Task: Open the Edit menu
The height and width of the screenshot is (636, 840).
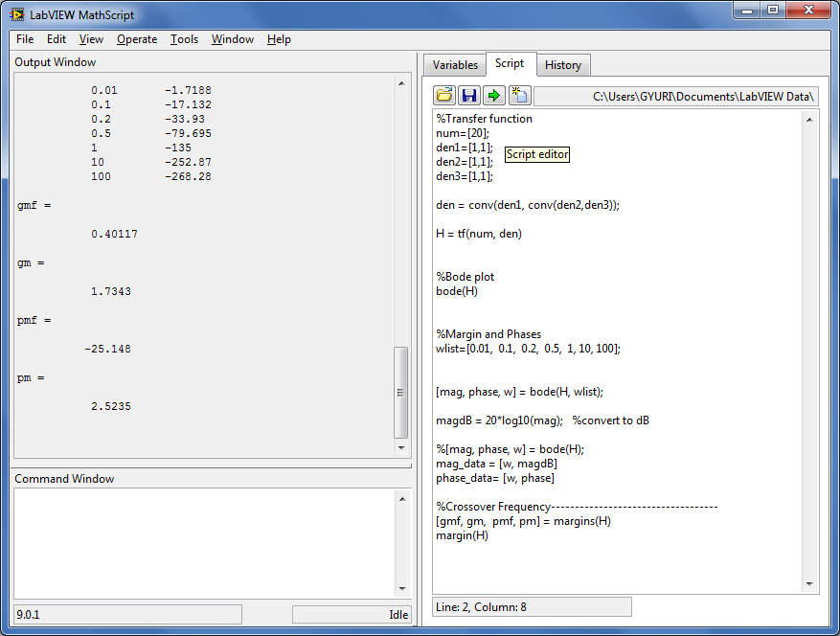Action: [x=57, y=39]
